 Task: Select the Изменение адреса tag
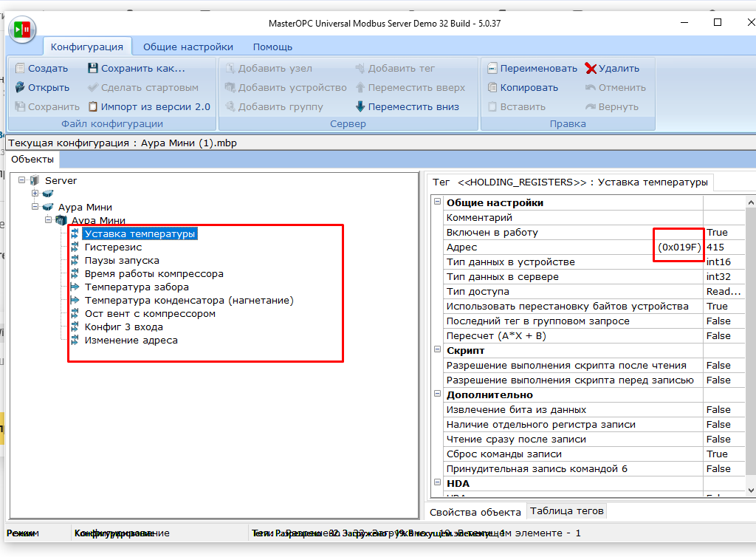click(x=131, y=340)
